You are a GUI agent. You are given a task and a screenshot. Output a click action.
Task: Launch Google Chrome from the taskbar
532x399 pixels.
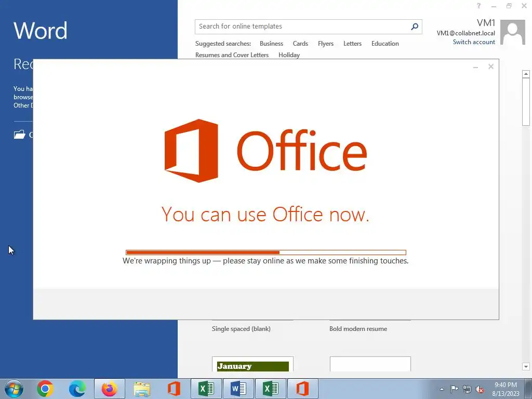coord(45,389)
